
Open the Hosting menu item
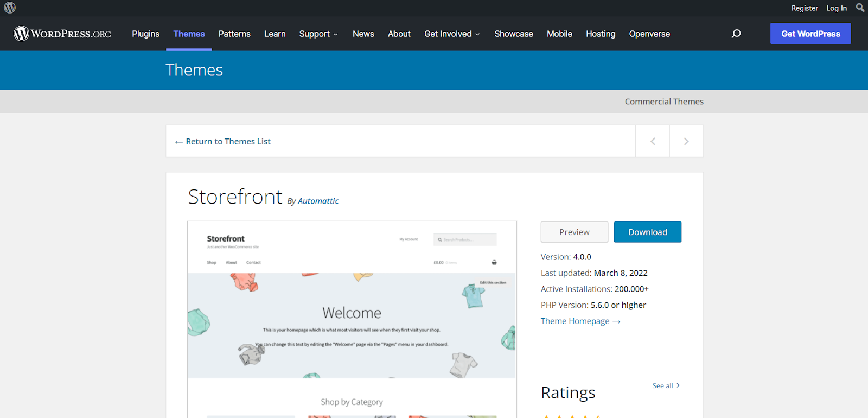click(601, 34)
